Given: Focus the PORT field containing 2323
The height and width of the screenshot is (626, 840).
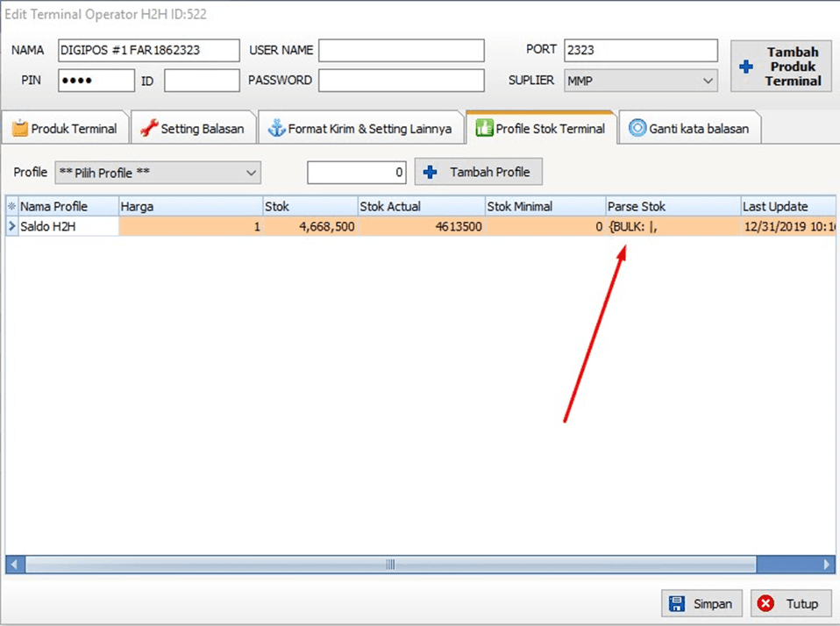Looking at the screenshot, I should 640,51.
